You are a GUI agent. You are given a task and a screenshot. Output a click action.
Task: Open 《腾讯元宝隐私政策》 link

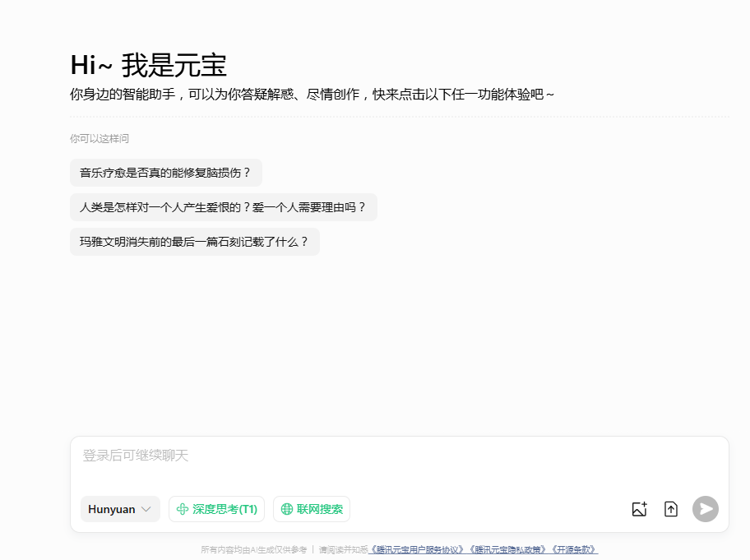point(508,550)
